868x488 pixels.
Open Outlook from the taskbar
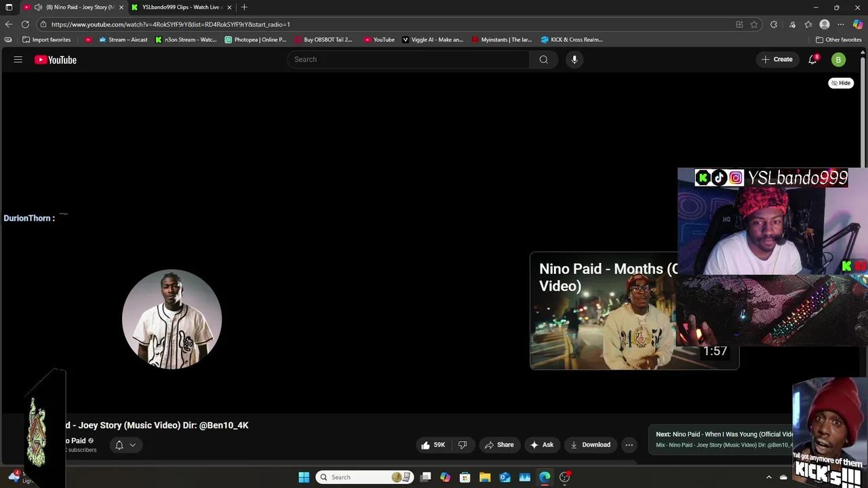[x=505, y=477]
